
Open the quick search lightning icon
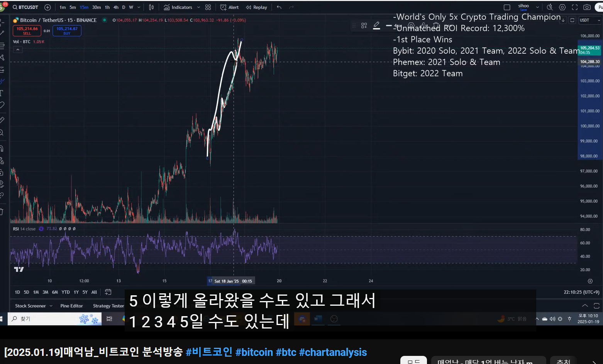coord(550,7)
